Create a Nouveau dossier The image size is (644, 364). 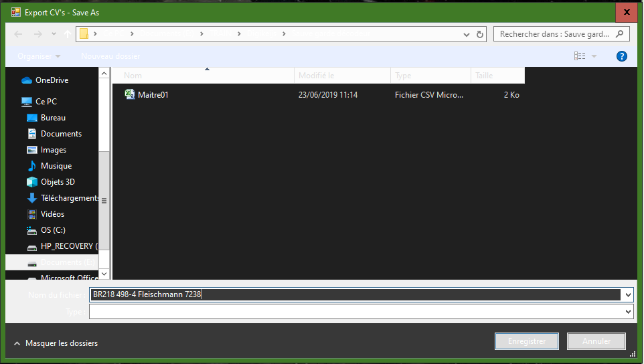(x=110, y=56)
